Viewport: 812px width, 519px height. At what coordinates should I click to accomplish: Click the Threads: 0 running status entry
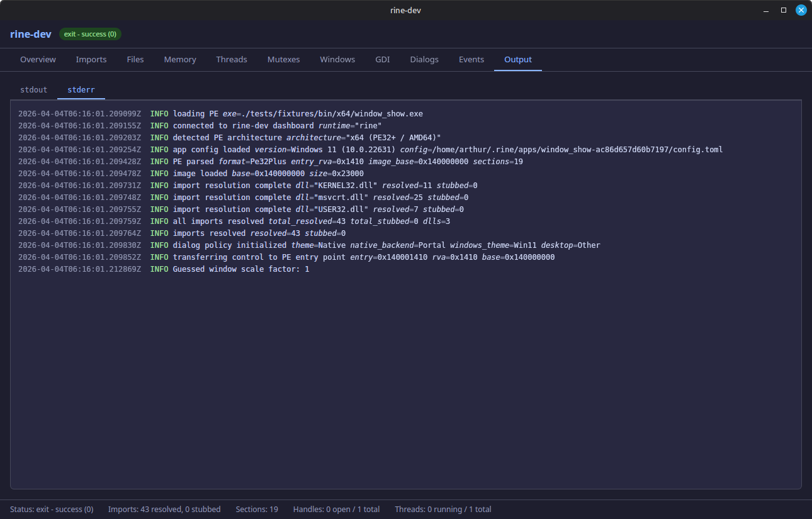click(443, 509)
